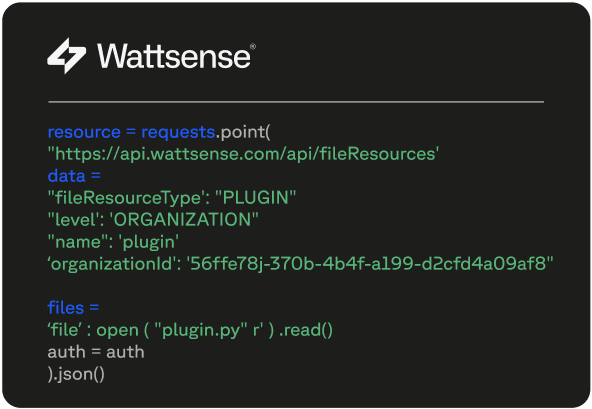Click the organizationId value line
This screenshot has width=592, height=409.
click(x=301, y=264)
